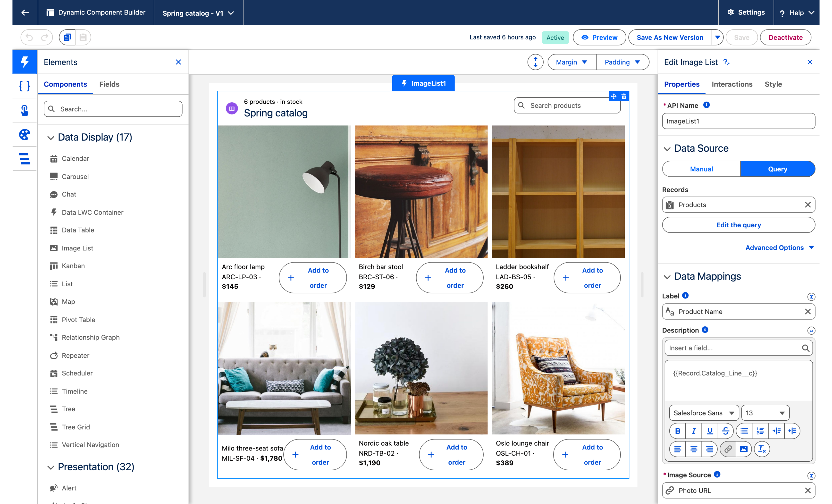
Task: Insert link in Description editor
Action: [728, 449]
